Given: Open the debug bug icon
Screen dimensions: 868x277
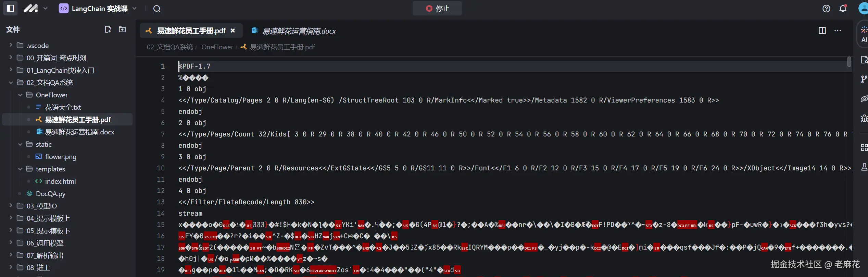Looking at the screenshot, I should point(864,119).
